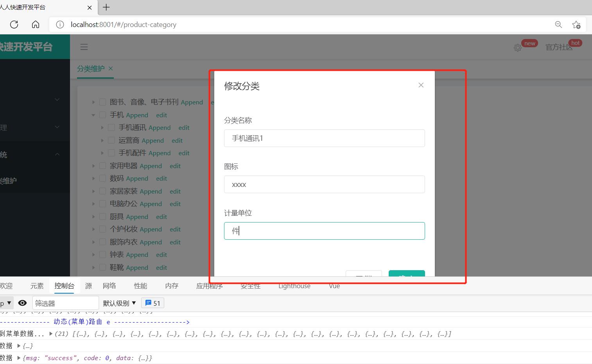592x364 pixels.
Task: Expand the 手机通讯 tree node
Action: point(102,127)
